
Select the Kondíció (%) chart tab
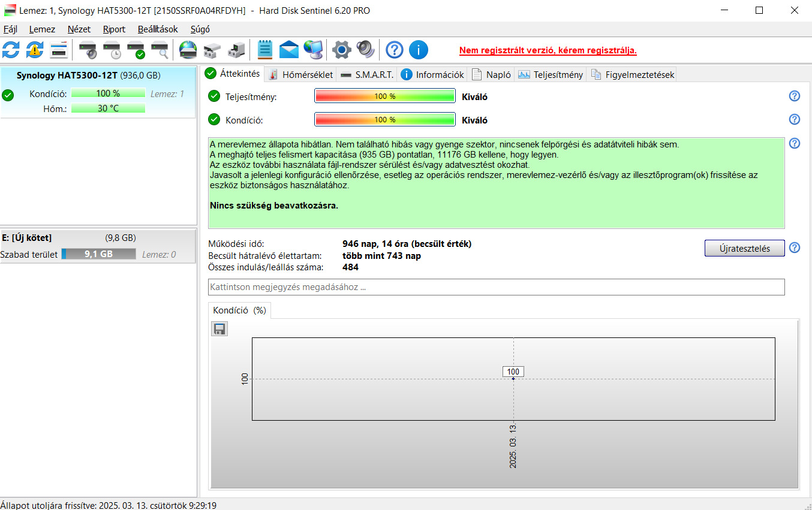point(239,310)
